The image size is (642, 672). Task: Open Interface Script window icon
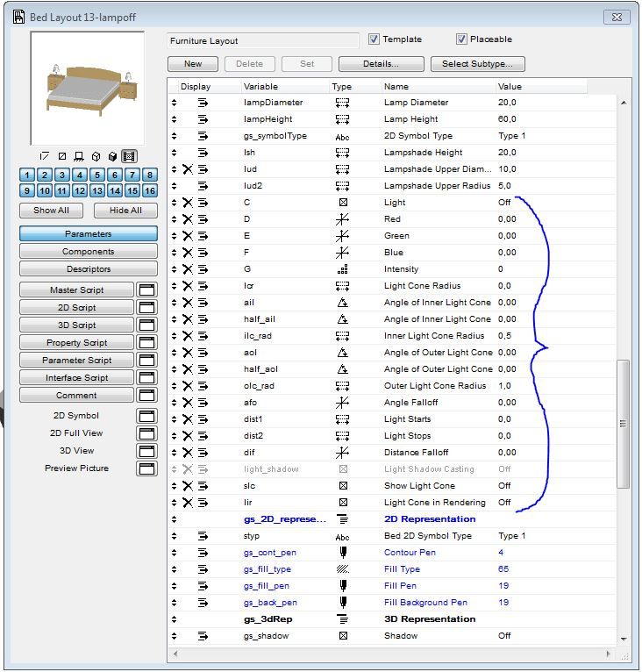(x=146, y=378)
